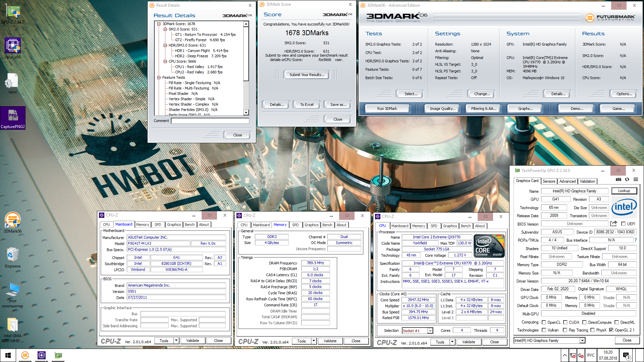Click the GPU-Z screenshot camera icon
This screenshot has width=644, height=362.
click(x=618, y=179)
